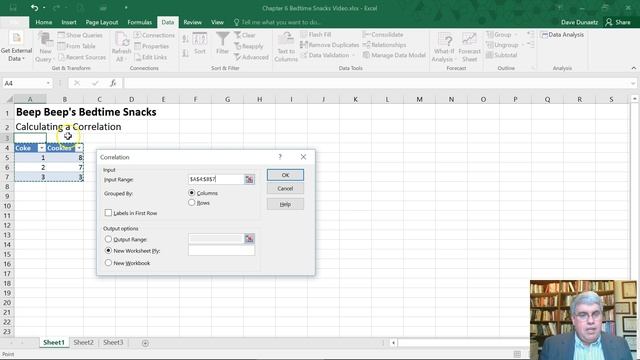Click Advanced filter
Image resolution: width=640 pixels, height=360 pixels.
point(251,57)
